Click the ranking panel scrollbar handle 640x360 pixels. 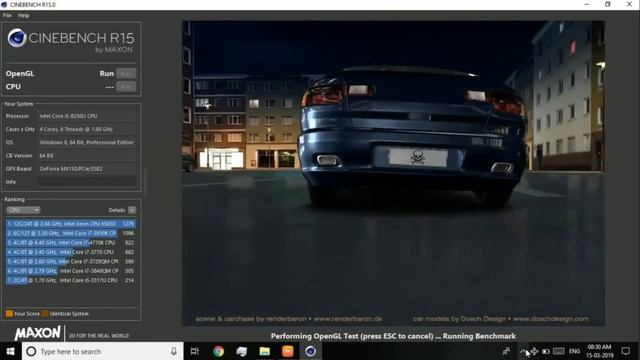coord(145,183)
